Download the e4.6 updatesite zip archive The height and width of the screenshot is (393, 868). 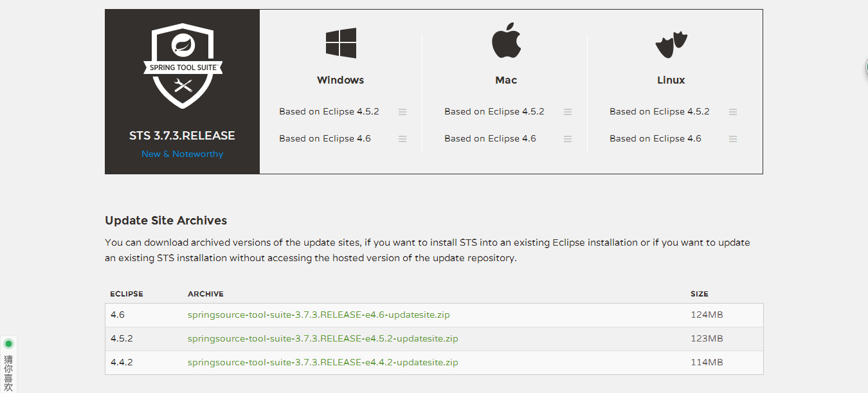319,315
